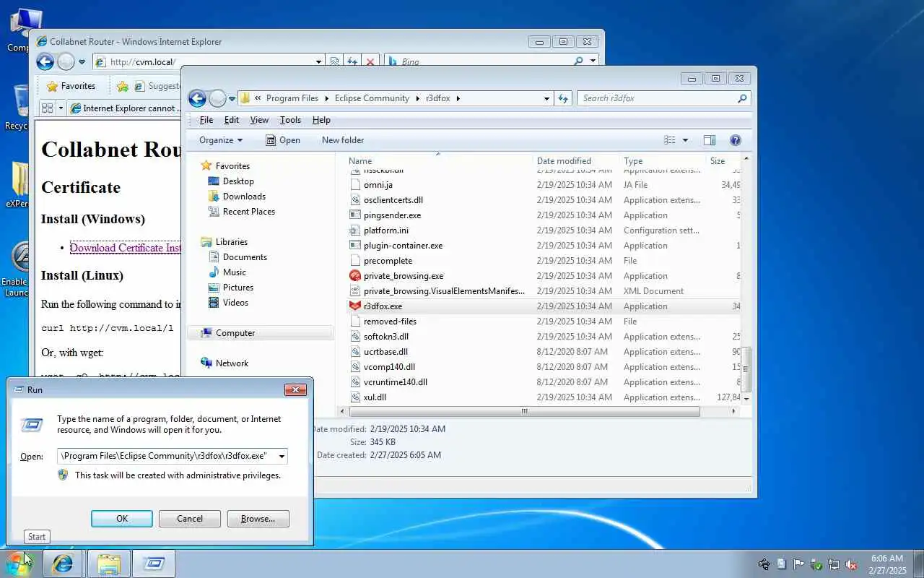Click the Run dialog taskbar button
Image resolution: width=924 pixels, height=578 pixels.
click(x=154, y=564)
